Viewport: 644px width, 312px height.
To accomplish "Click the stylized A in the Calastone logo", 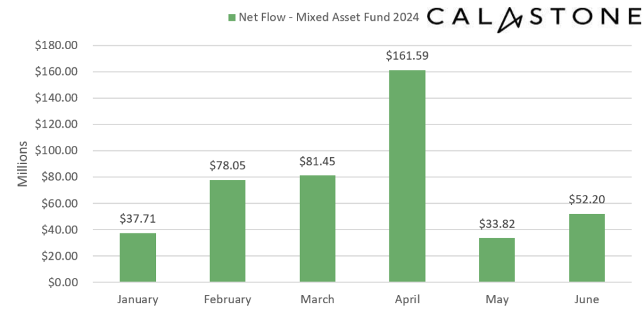I will click(508, 19).
